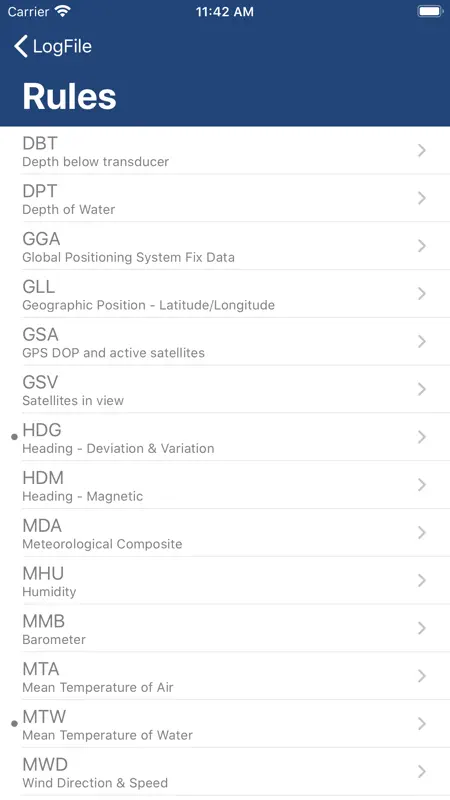This screenshot has height=800, width=450.
Task: Tap the back chevron icon
Action: [20, 46]
